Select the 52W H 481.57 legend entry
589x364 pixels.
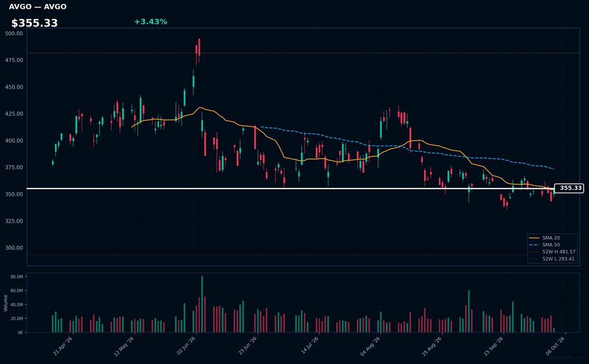[552, 252]
